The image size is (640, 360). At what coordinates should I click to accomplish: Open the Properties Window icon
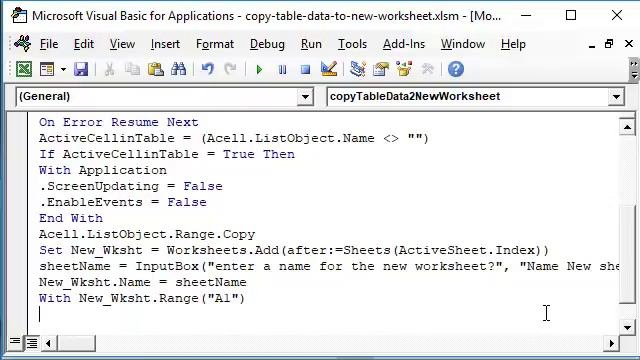(381, 69)
